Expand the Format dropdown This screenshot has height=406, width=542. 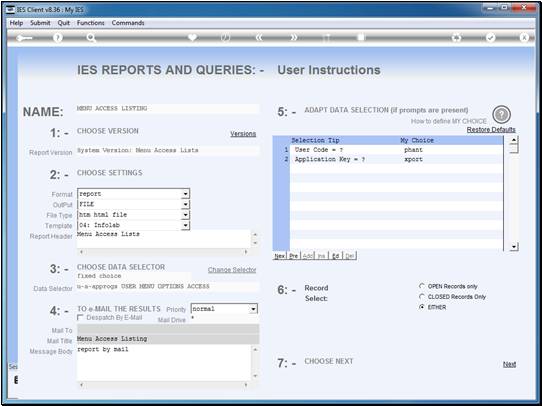click(186, 194)
